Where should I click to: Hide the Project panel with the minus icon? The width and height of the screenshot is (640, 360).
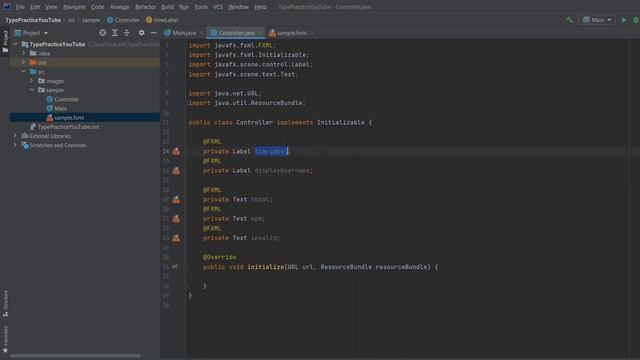[153, 33]
